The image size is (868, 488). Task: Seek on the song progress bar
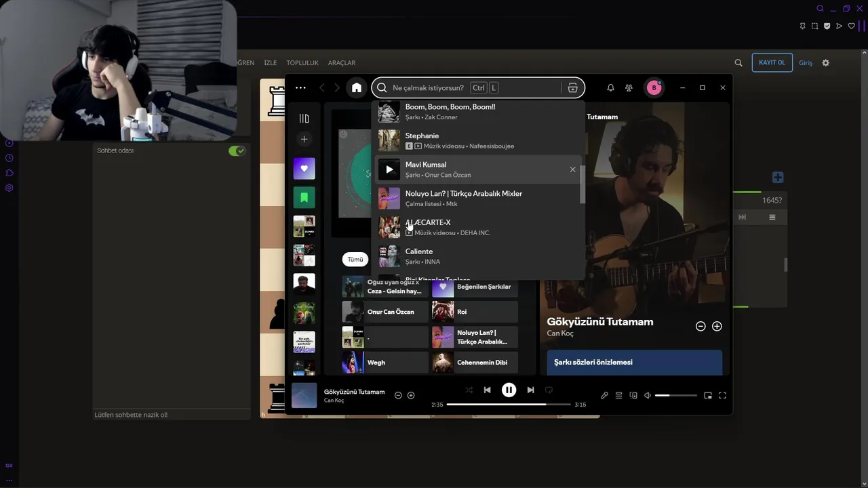[509, 405]
